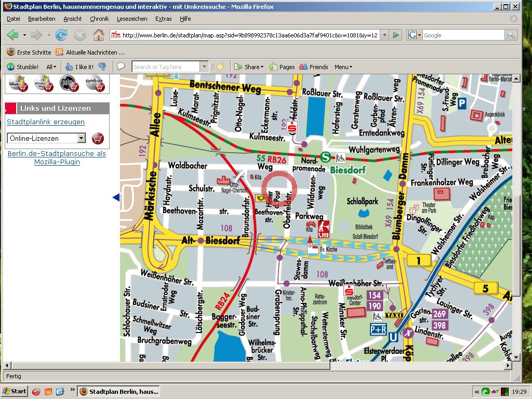Open the Share dropdown in the toolbar
This screenshot has width=532, height=399.
249,66
